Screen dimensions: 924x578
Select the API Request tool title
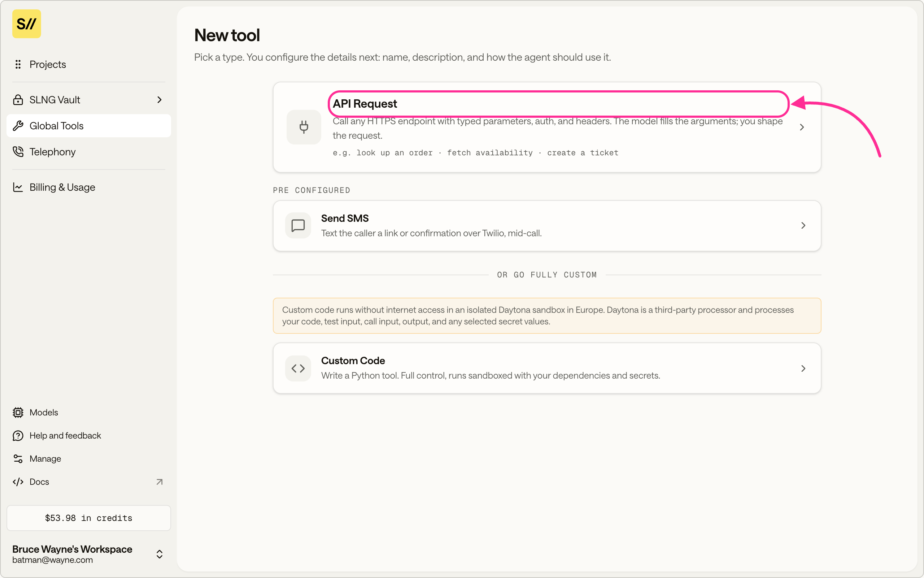[365, 104]
